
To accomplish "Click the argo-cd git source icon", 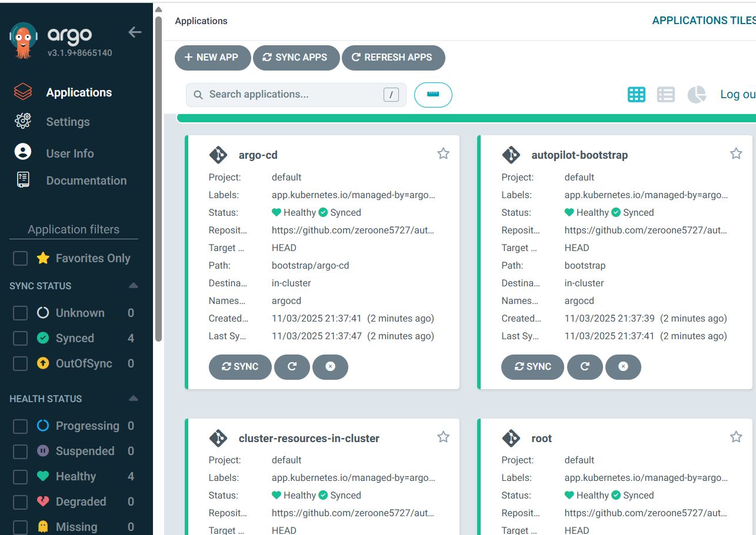I will (218, 155).
